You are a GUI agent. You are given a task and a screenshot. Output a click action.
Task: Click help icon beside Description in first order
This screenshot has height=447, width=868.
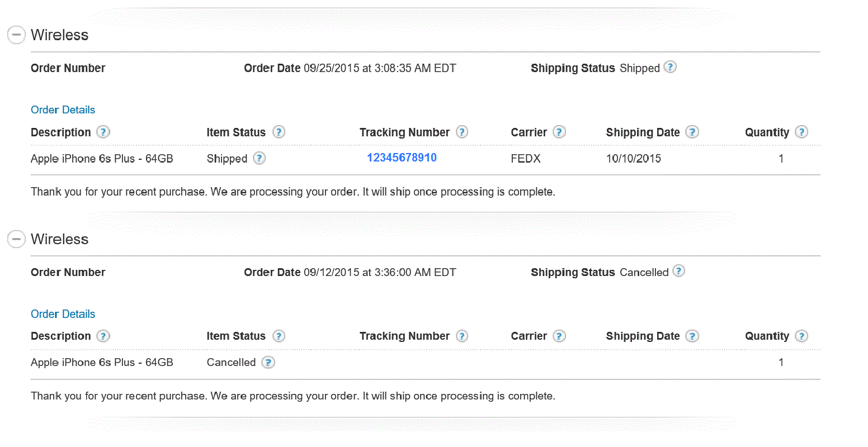click(103, 132)
